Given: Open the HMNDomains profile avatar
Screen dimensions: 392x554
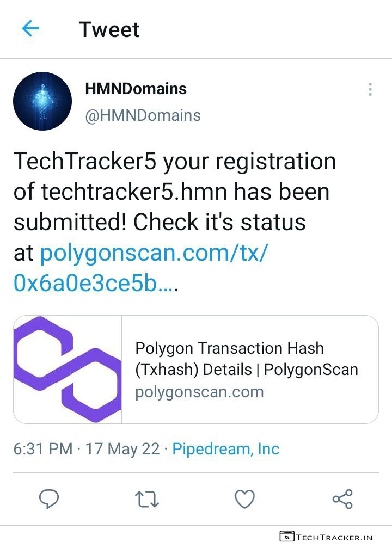Looking at the screenshot, I should (x=42, y=101).
